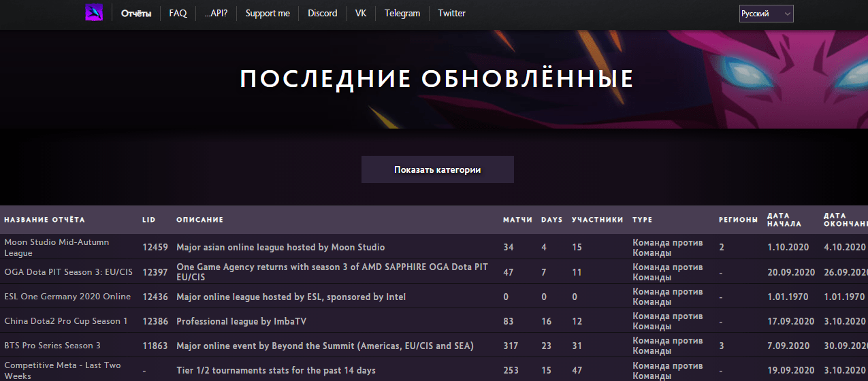The width and height of the screenshot is (868, 381).
Task: Click start date 1.10.2020
Action: point(788,248)
